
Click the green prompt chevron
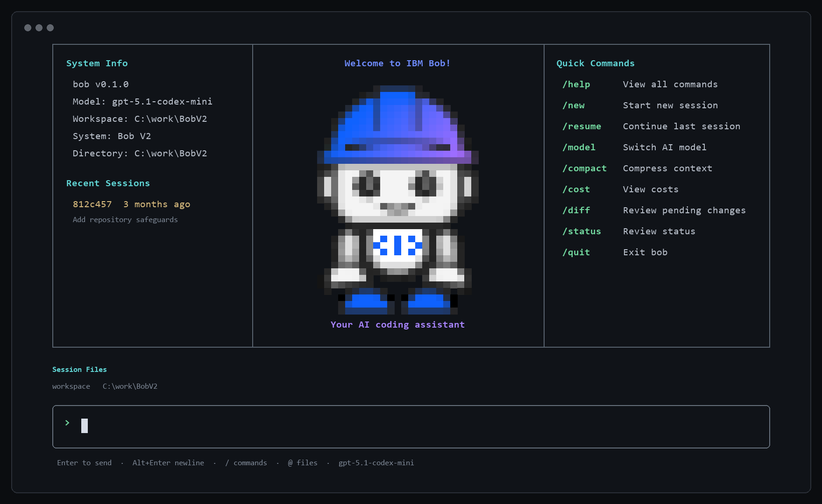coord(67,423)
